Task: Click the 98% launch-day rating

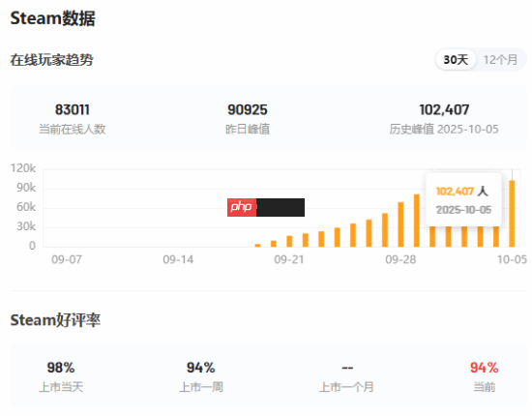Action: coord(61,368)
